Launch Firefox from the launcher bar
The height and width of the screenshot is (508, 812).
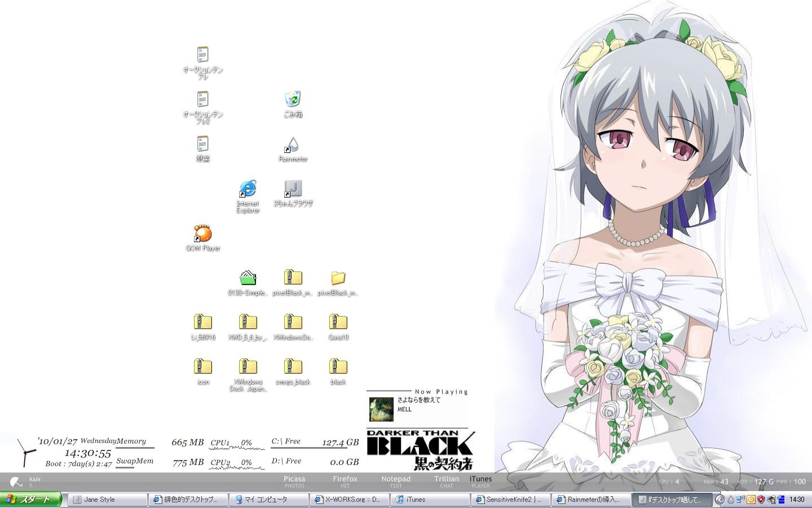pyautogui.click(x=345, y=481)
